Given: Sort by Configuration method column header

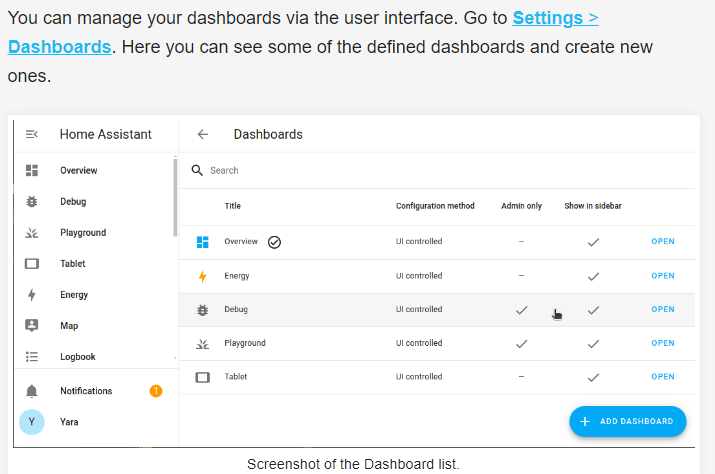Looking at the screenshot, I should tap(435, 206).
